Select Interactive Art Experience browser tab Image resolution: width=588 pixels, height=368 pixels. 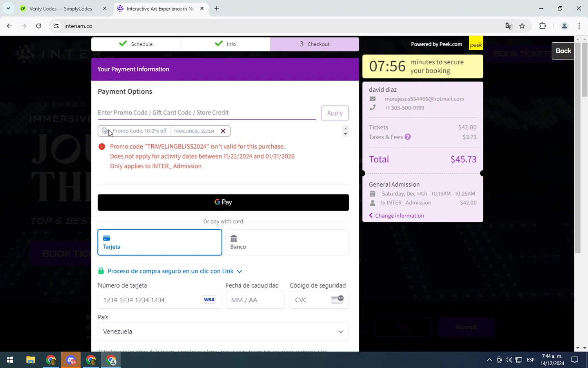(x=160, y=9)
